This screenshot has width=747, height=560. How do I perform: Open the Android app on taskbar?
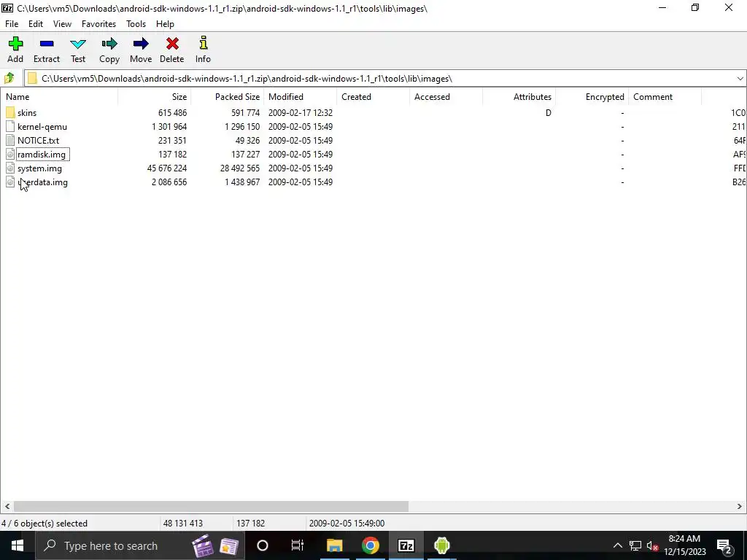coord(441,545)
